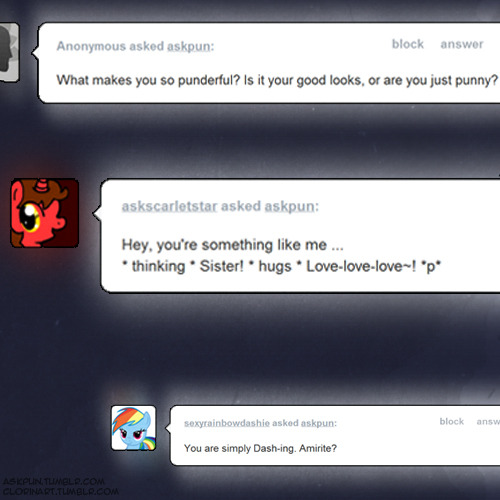
Task: Click the askpun.tumblr.com watermark text
Action: pos(54,482)
